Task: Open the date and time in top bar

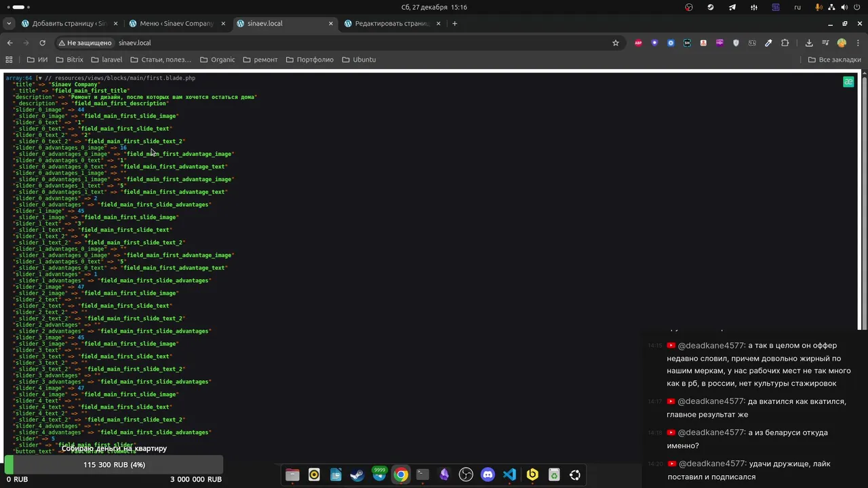Action: coord(434,7)
